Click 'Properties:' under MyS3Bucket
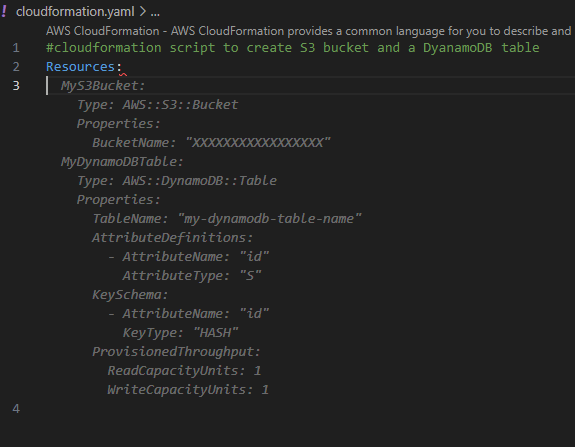 [118, 124]
